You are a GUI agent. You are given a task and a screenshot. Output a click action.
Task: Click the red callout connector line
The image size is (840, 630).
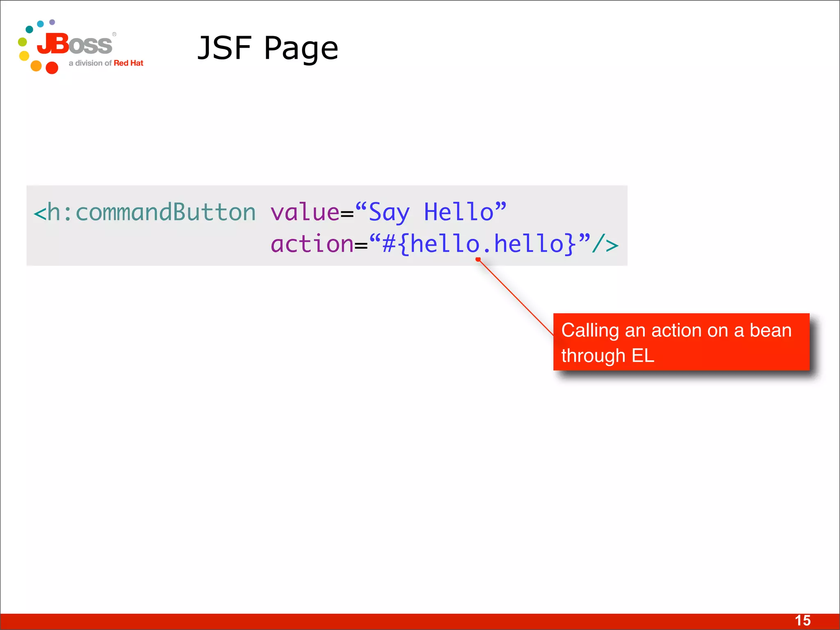(516, 297)
